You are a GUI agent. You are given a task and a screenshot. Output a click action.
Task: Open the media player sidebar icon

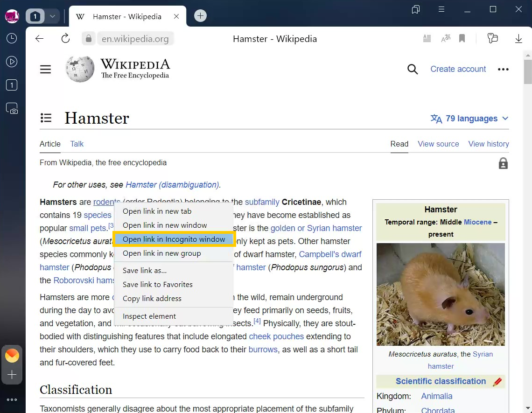[12, 62]
